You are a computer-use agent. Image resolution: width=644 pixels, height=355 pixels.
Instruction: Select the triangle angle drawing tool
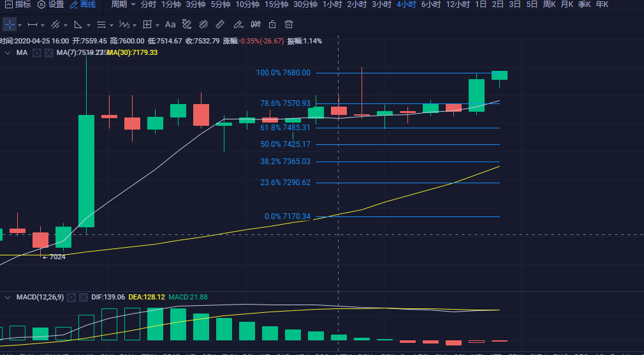click(78, 25)
